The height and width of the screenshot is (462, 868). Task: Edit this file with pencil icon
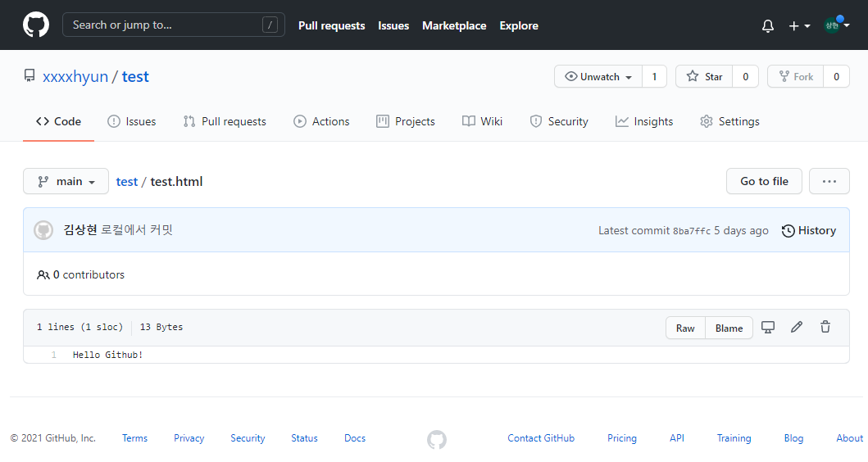[x=797, y=327]
